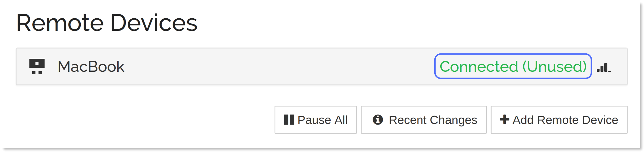
Task: Click the pause icon on Pause All
Action: 289,120
